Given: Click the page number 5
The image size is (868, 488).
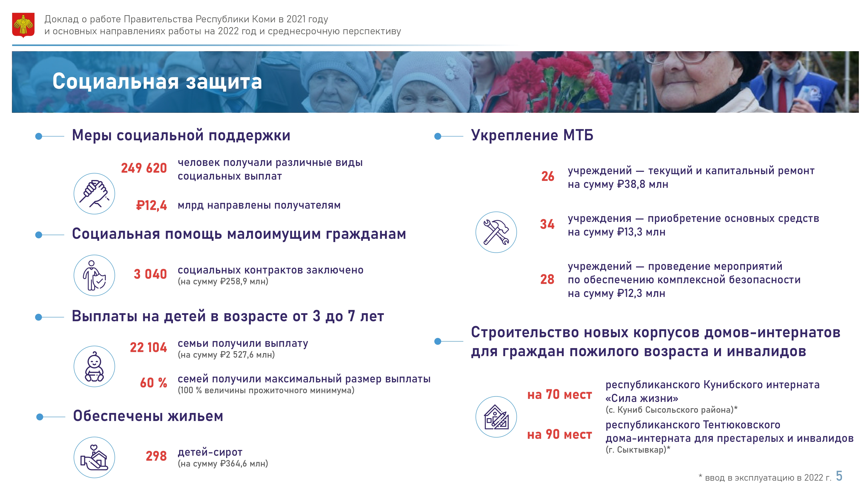Looking at the screenshot, I should 839,476.
